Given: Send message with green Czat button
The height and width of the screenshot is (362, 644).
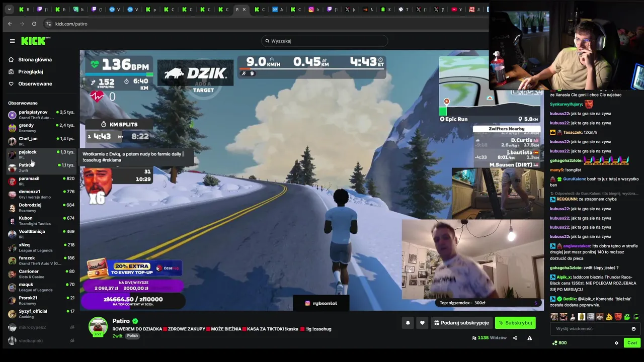Looking at the screenshot, I should tap(632, 343).
